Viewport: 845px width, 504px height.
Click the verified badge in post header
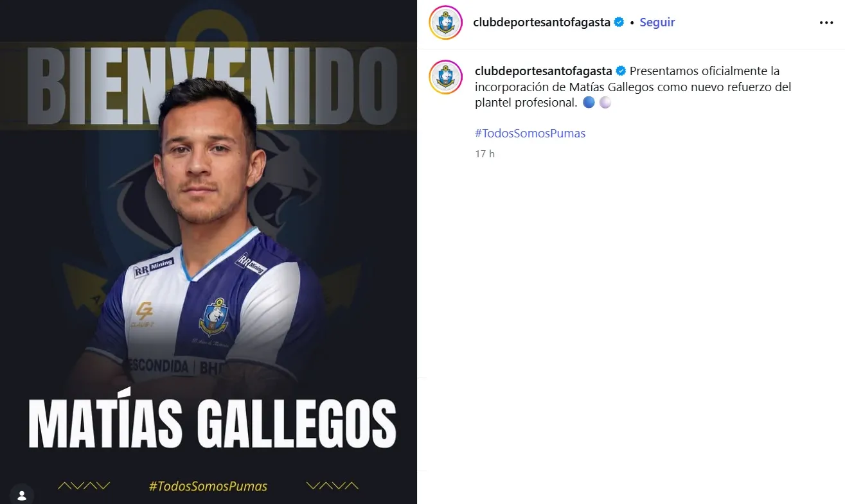pyautogui.click(x=619, y=22)
